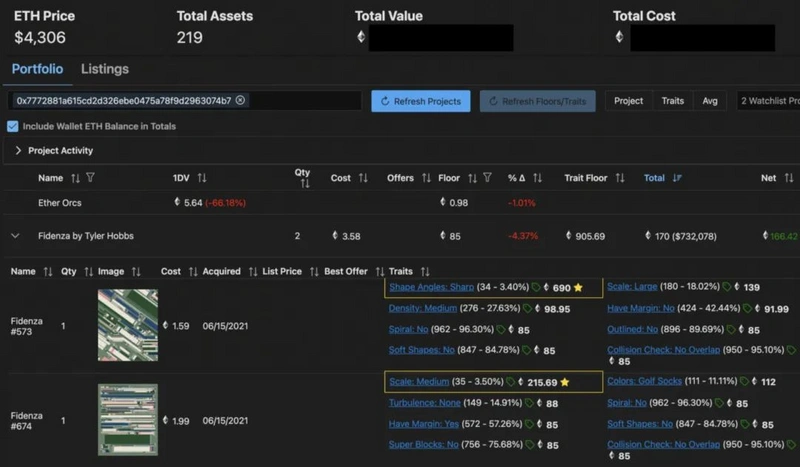Click the filter icon in Name column
This screenshot has height=467, width=800.
tap(90, 178)
